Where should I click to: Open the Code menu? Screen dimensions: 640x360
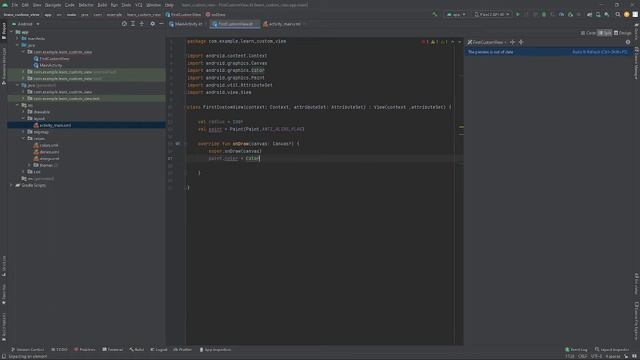tap(69, 5)
